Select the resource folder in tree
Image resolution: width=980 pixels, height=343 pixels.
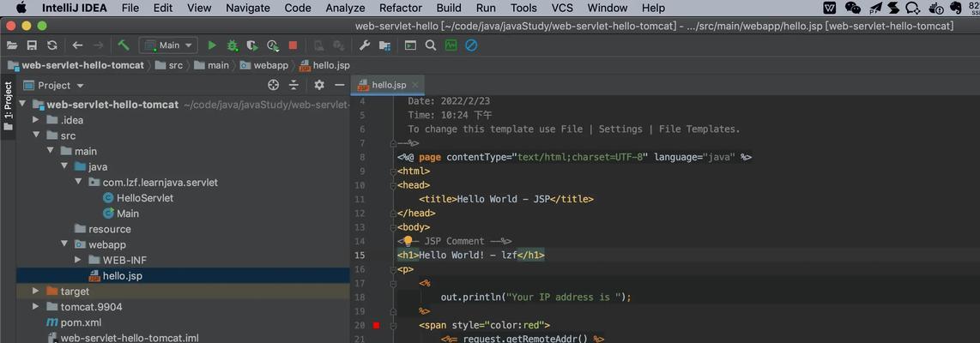point(102,229)
